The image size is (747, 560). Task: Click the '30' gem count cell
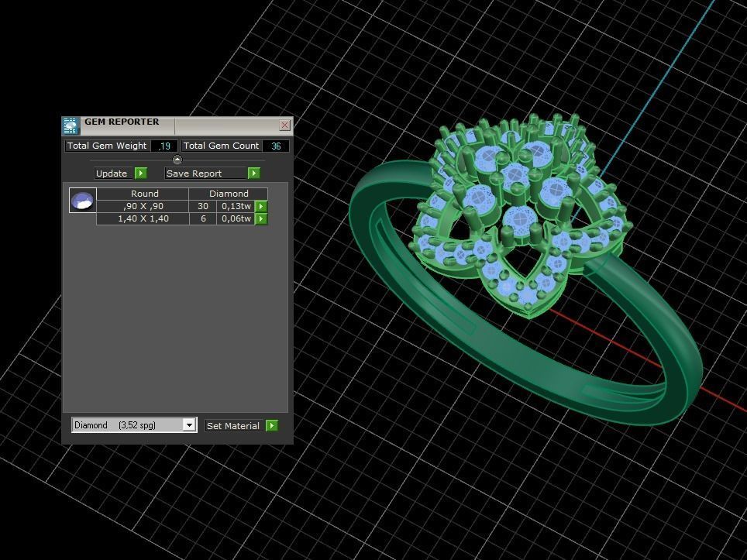203,206
